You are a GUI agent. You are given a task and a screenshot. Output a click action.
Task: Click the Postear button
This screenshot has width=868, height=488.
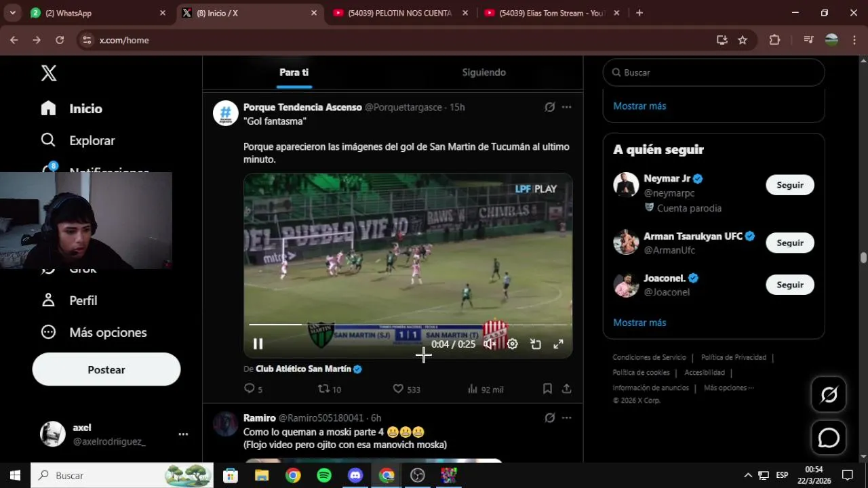pyautogui.click(x=106, y=369)
